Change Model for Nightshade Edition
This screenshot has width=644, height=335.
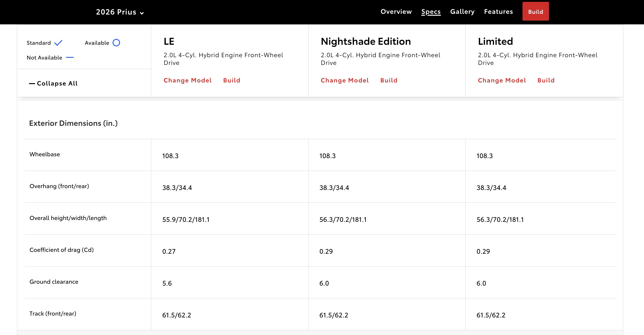pyautogui.click(x=344, y=80)
